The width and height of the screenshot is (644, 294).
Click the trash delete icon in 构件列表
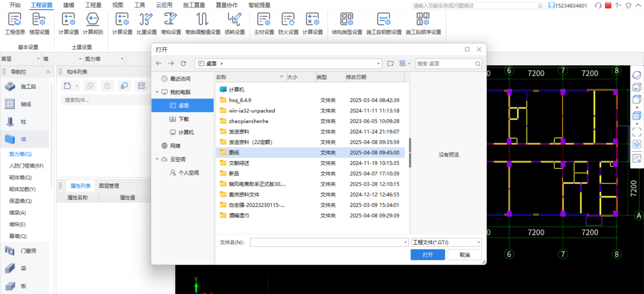click(x=107, y=86)
